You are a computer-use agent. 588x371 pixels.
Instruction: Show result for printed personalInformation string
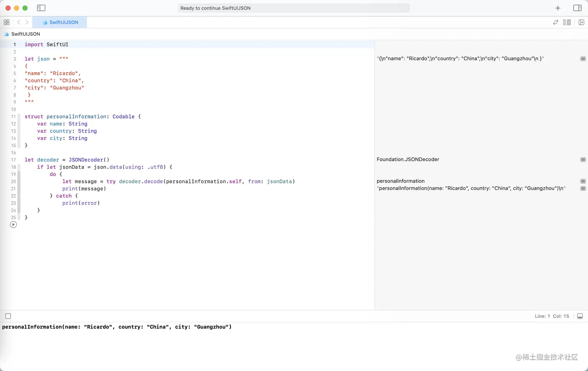(x=583, y=188)
